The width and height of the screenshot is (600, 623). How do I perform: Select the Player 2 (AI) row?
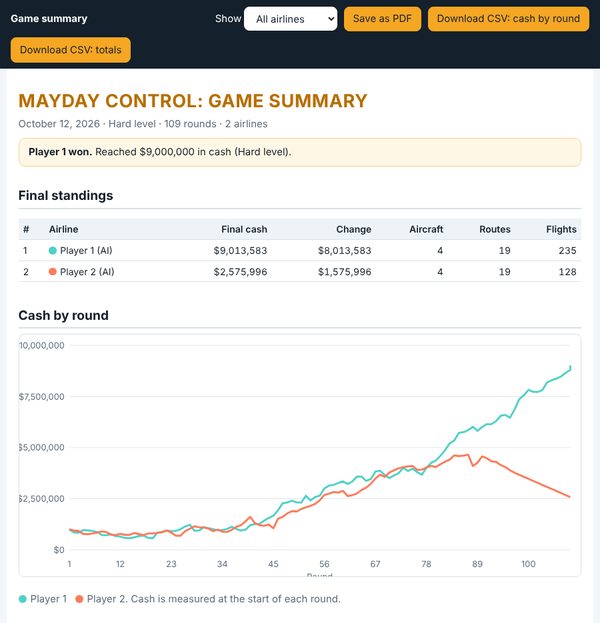coord(300,272)
